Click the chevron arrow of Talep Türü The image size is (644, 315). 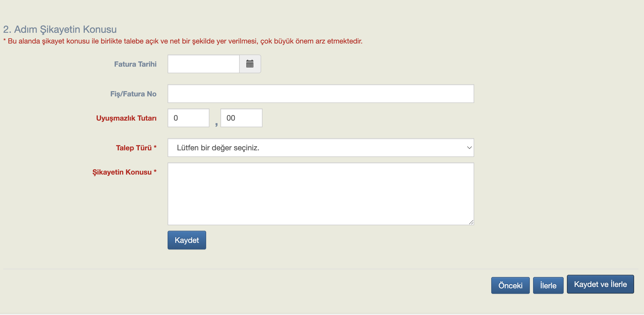click(x=469, y=148)
